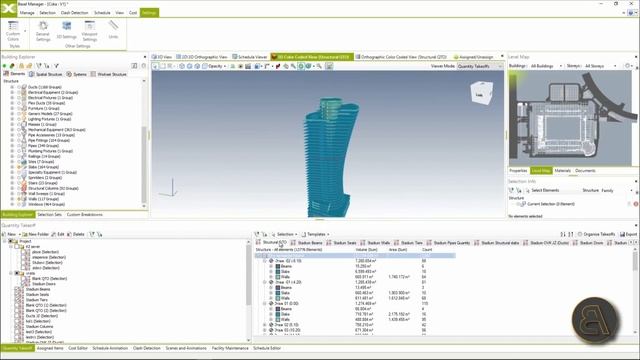The image size is (640, 360).
Task: Expand the Slabs group in Building Explorer
Action: (x=12, y=167)
